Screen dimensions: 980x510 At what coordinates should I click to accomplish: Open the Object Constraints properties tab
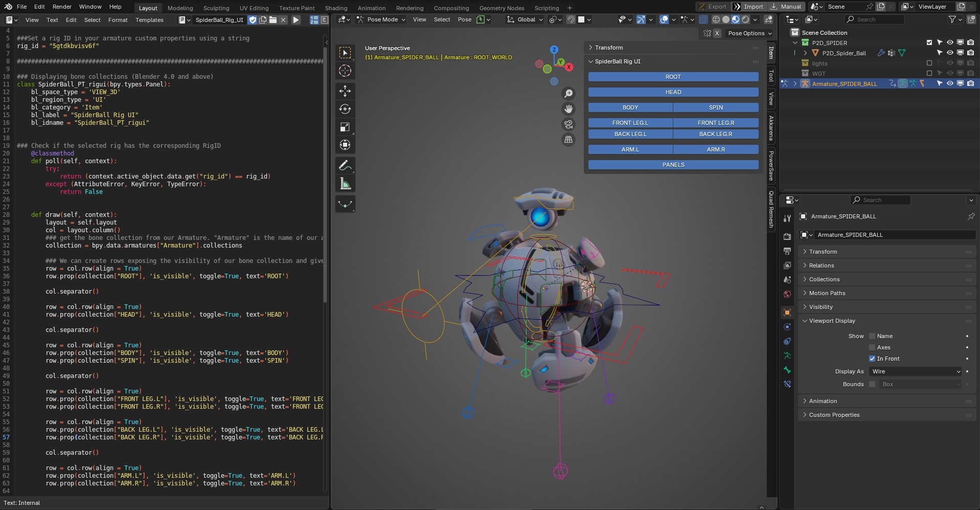(787, 341)
